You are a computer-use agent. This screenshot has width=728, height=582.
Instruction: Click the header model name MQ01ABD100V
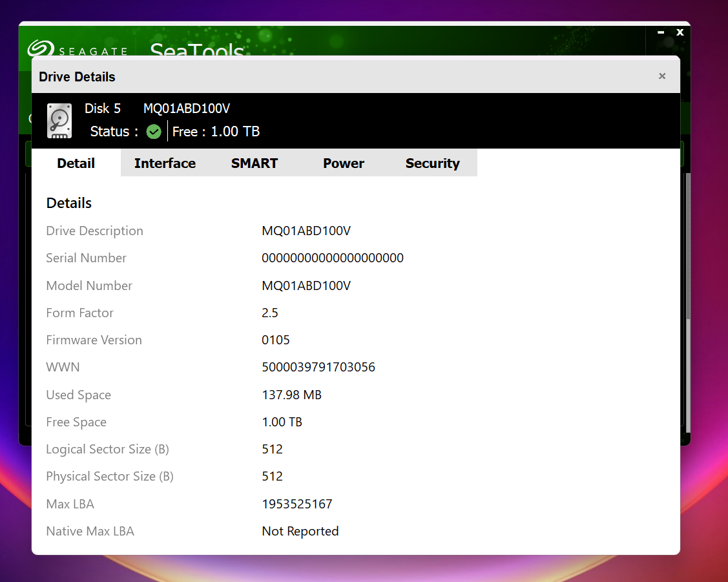tap(187, 109)
